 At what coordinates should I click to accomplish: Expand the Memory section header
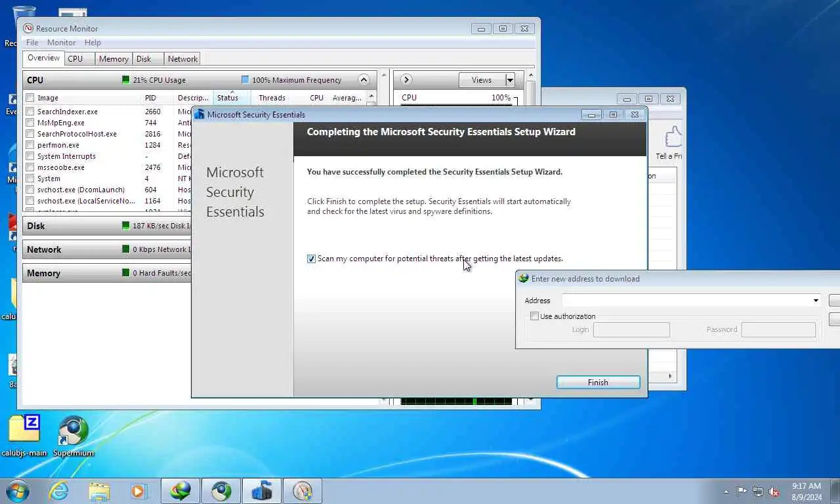coord(107,273)
